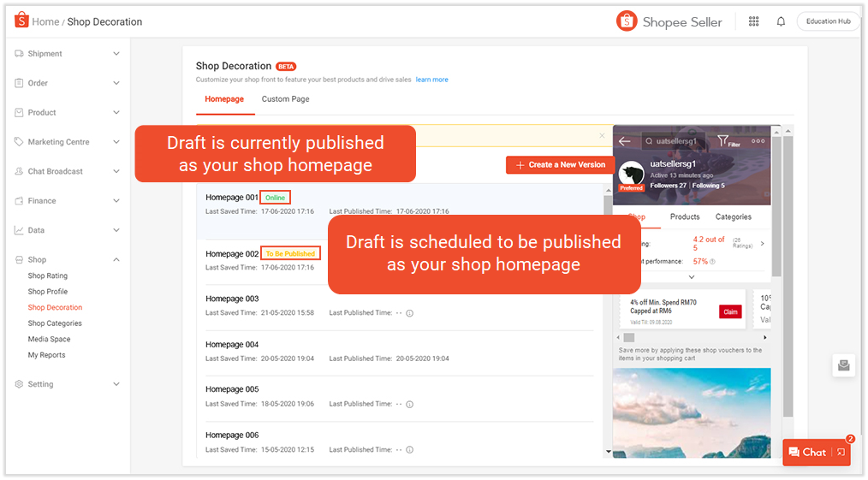Click the back arrow in shop preview

click(624, 141)
